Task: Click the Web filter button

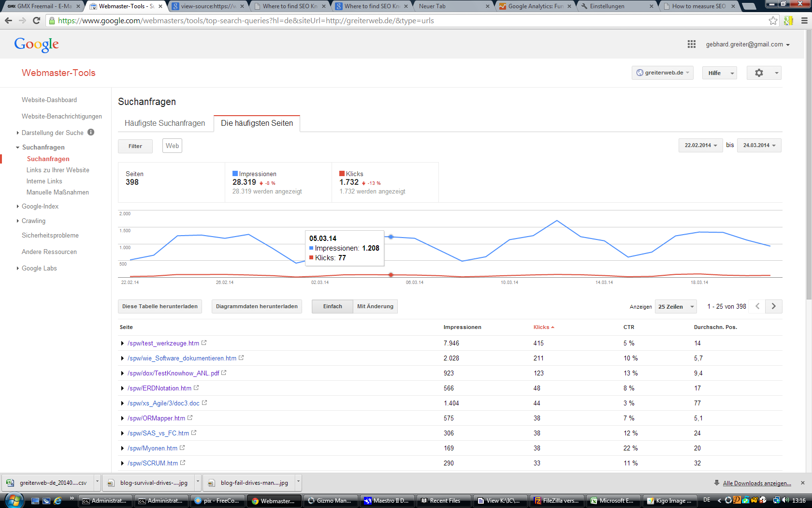Action: tap(172, 146)
